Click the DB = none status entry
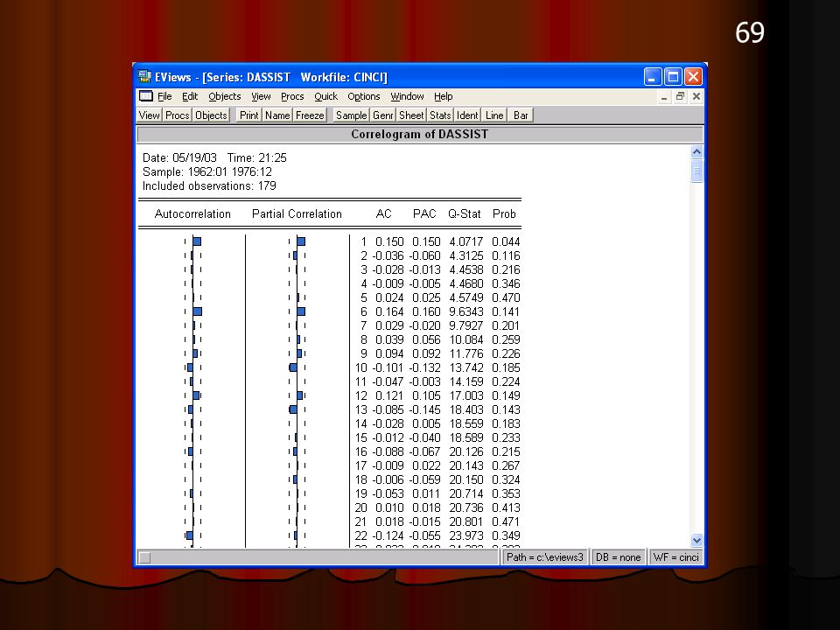840x630 pixels. 619,557
